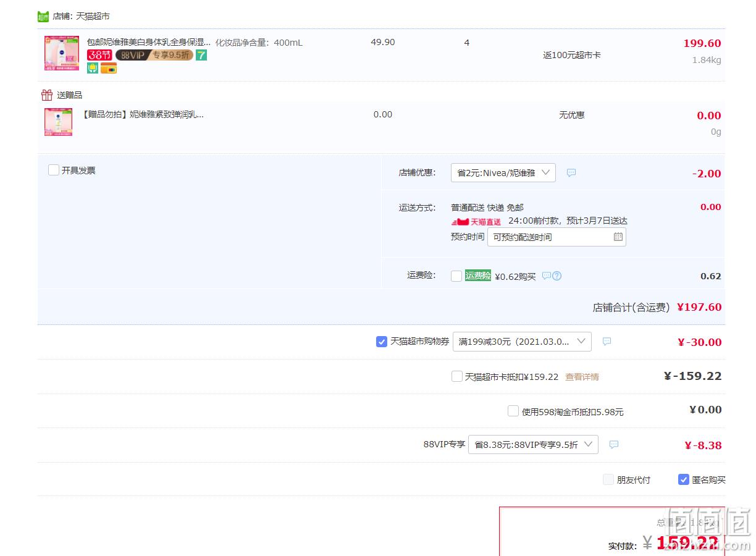This screenshot has height=556, width=756.
Task: Tick the 开具发票 invoice checkbox
Action: pos(54,170)
